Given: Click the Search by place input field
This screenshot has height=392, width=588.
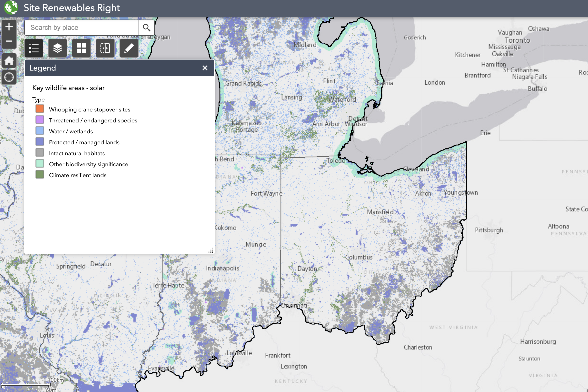Looking at the screenshot, I should (81, 27).
